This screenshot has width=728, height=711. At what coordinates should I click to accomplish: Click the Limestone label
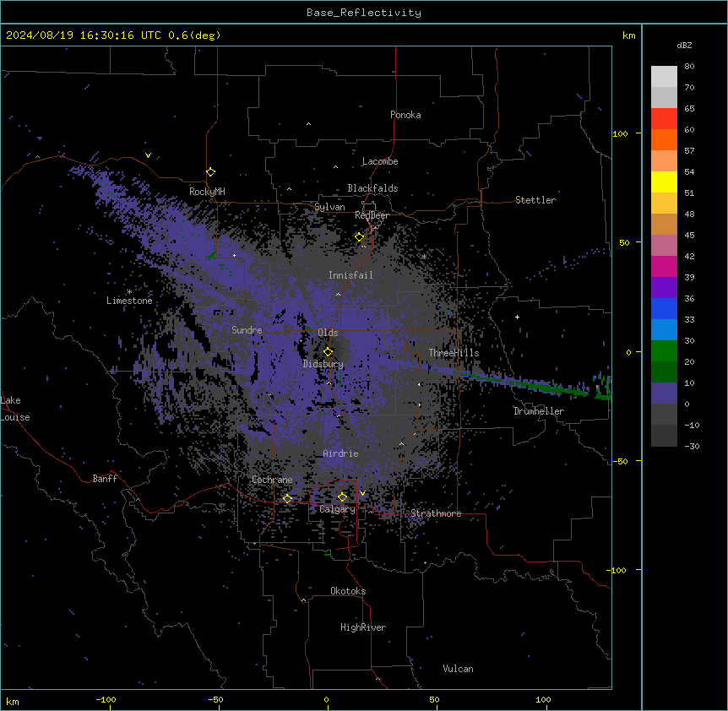pyautogui.click(x=129, y=301)
